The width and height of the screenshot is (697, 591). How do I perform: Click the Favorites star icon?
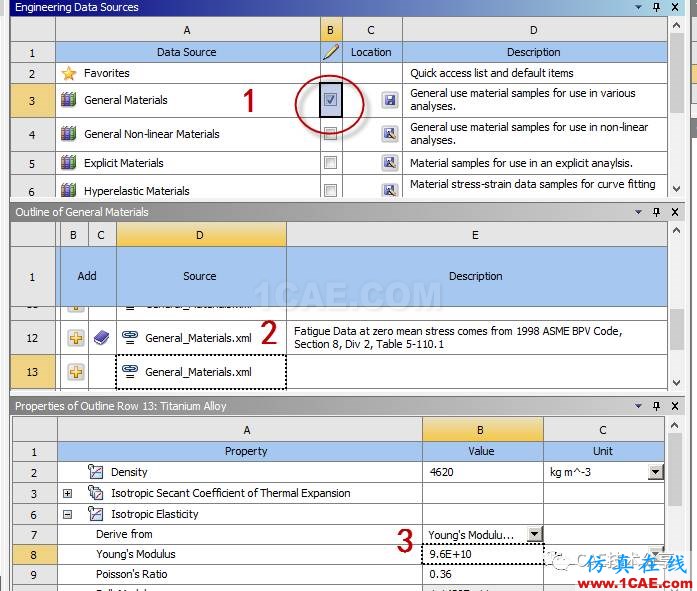(69, 73)
